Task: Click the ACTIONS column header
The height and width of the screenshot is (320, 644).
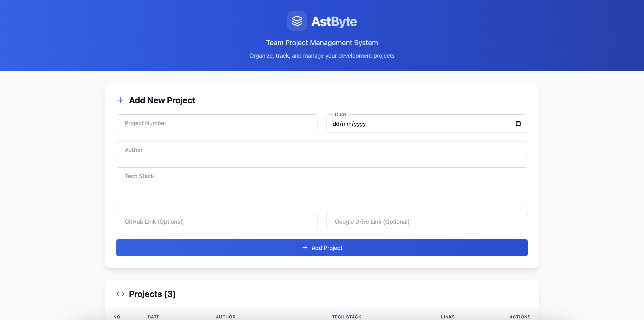Action: point(520,317)
